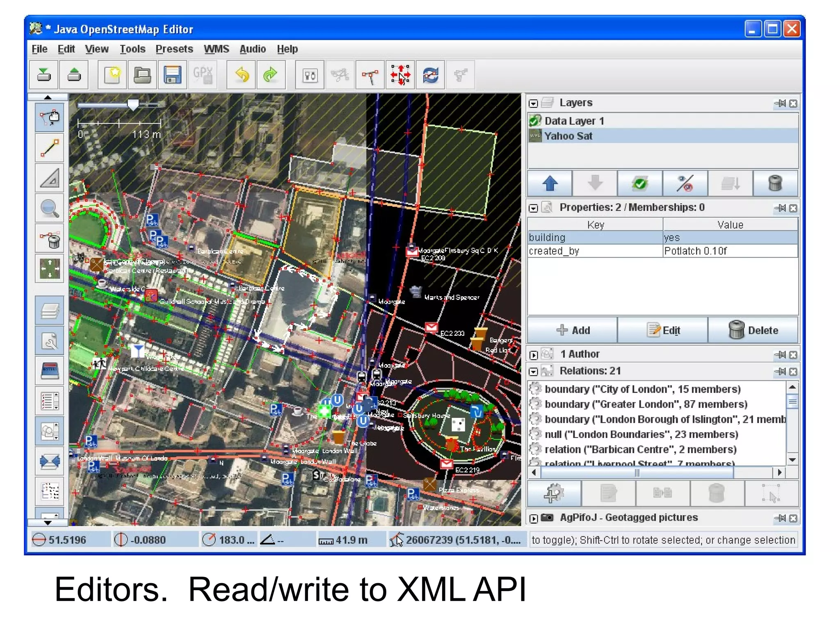Select the Delete mode tool in sidebar
The image size is (840, 630).
click(x=50, y=239)
